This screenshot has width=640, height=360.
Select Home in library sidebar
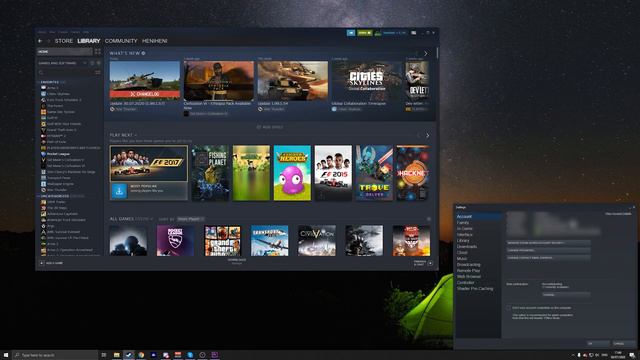tap(64, 52)
